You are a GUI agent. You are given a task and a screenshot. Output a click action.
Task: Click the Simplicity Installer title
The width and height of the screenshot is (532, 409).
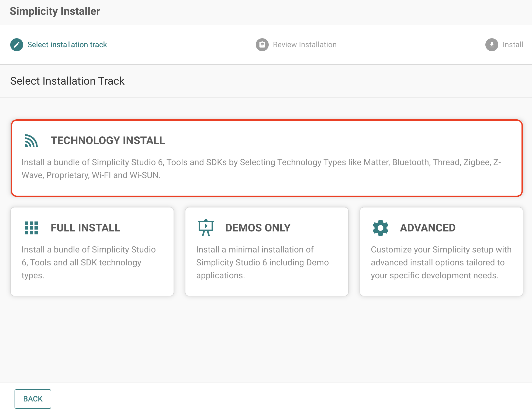point(55,11)
